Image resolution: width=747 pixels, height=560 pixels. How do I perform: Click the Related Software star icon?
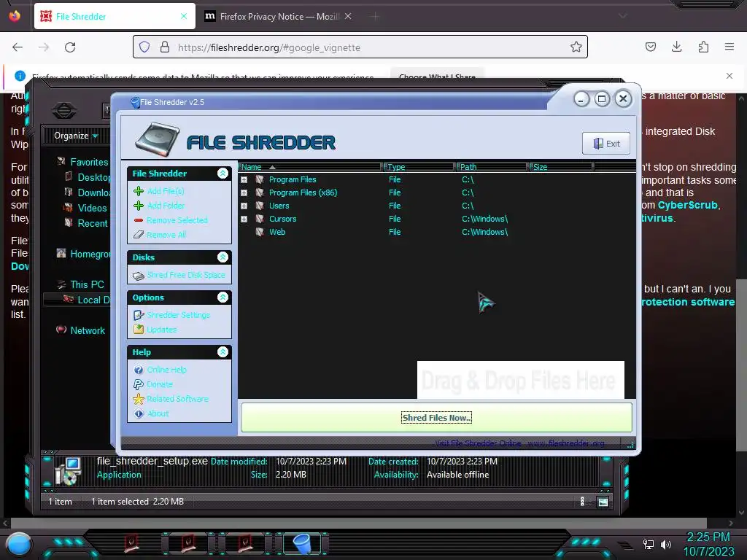click(x=139, y=399)
